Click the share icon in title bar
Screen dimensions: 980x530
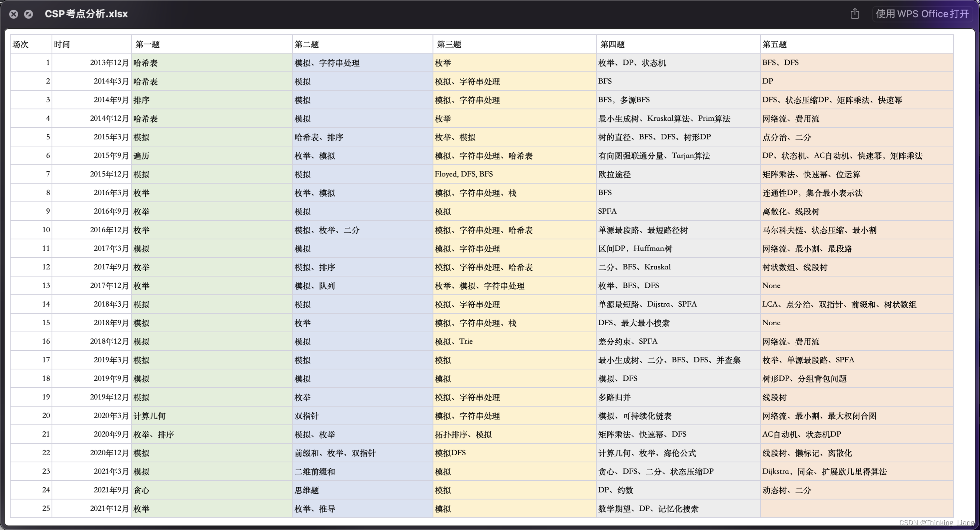tap(854, 14)
